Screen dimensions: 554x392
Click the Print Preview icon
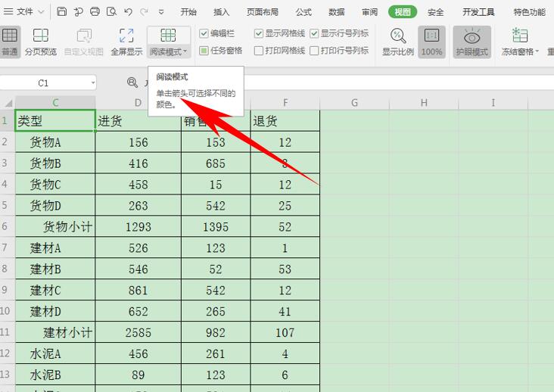111,11
